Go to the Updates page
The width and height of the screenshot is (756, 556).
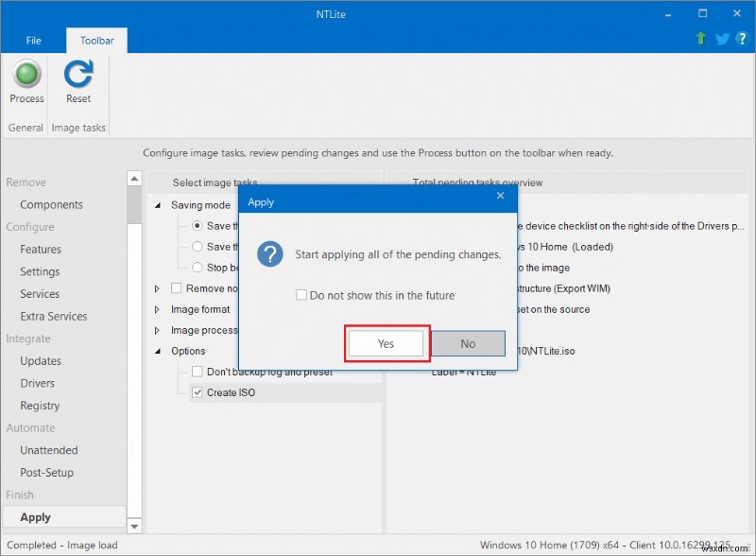41,360
